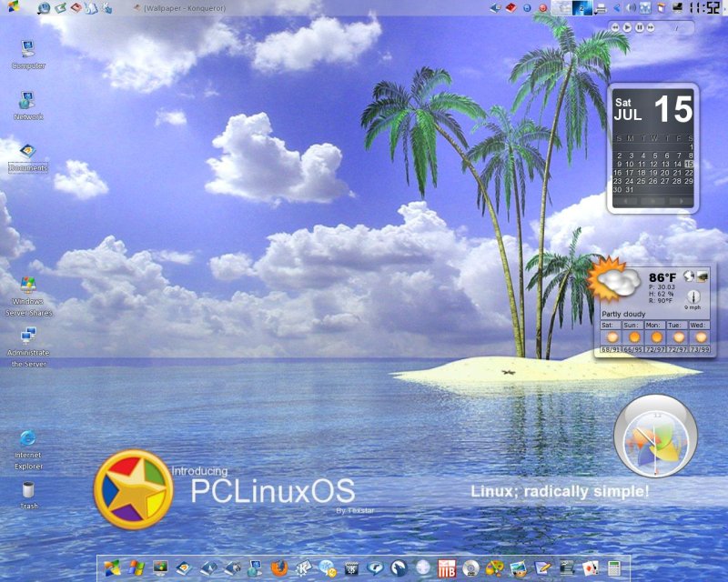Screen dimensions: 728x582
Task: Open the wolf head icon in dock
Action: (x=399, y=568)
